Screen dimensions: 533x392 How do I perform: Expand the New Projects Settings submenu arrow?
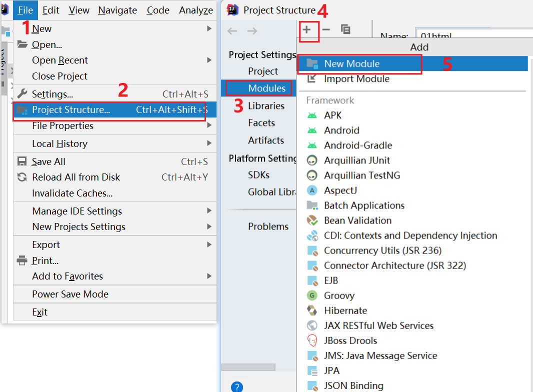point(209,226)
